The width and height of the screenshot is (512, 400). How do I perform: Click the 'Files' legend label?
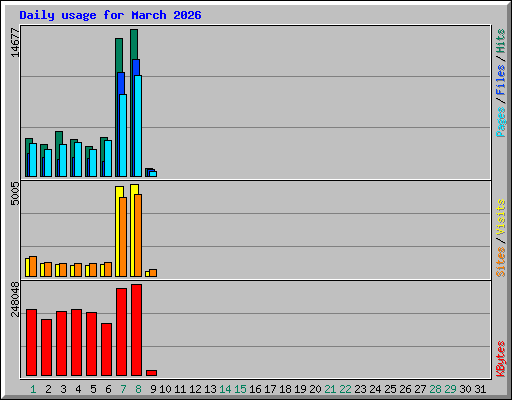[501, 79]
